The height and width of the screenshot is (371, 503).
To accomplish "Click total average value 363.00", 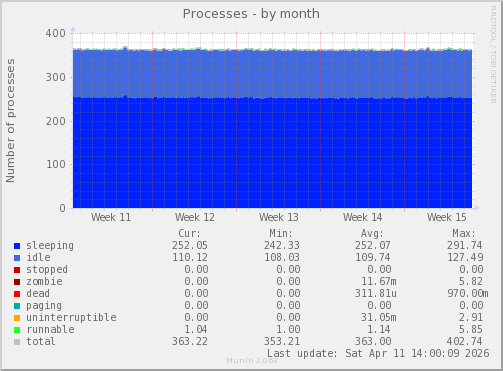I will pyautogui.click(x=373, y=342).
